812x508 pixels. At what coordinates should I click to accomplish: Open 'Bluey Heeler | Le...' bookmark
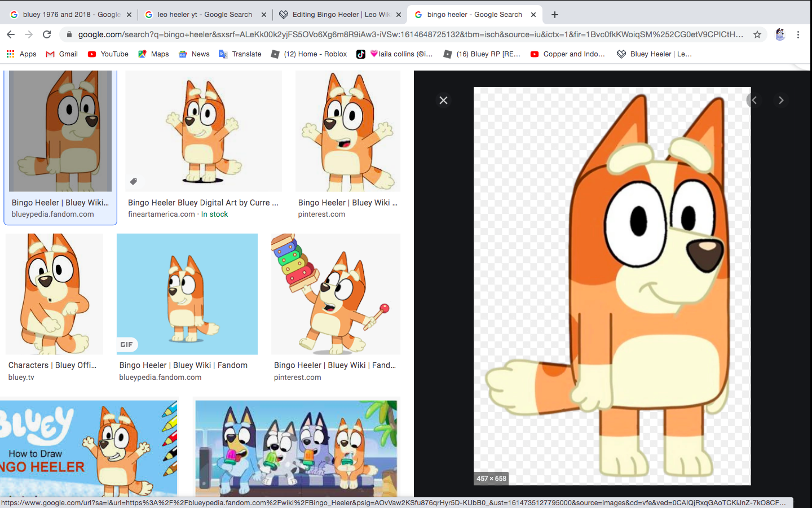(654, 54)
